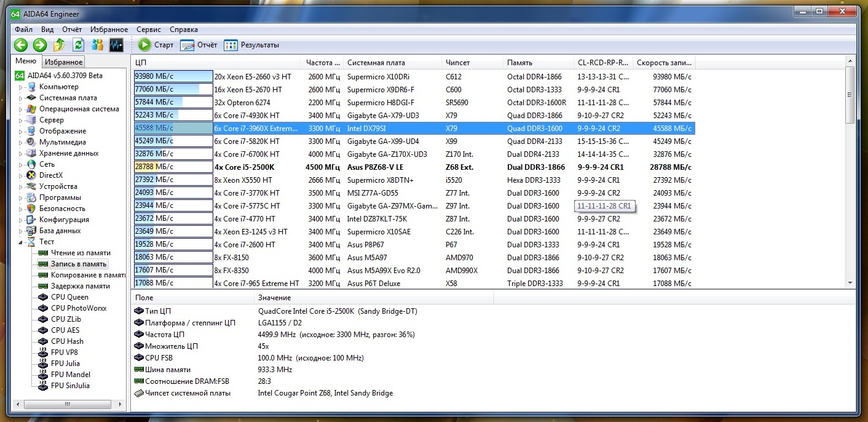Open the Отчёт menu in menu bar
Viewport: 868px width, 422px height.
(72, 29)
